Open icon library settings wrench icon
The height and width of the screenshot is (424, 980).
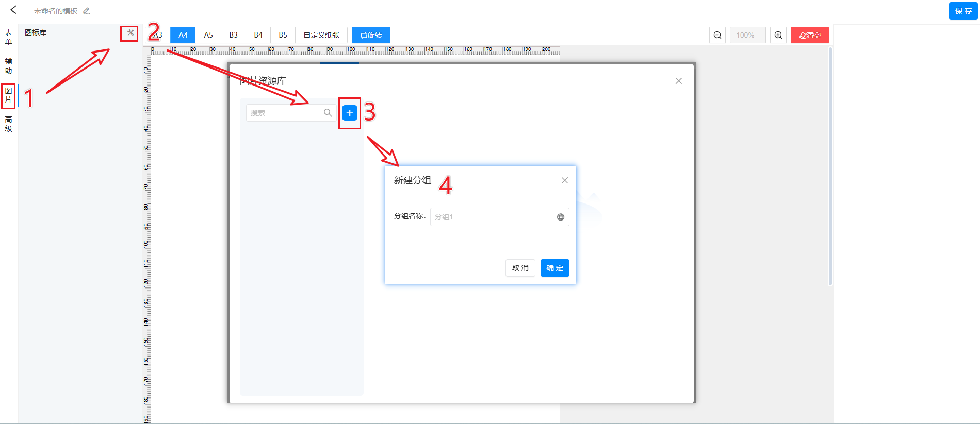click(x=130, y=33)
